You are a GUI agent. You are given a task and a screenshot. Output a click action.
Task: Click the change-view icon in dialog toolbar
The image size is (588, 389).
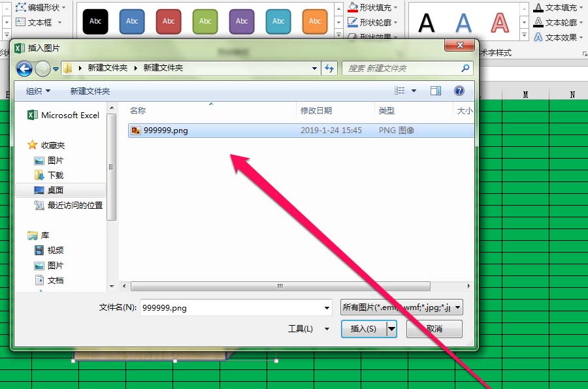399,91
